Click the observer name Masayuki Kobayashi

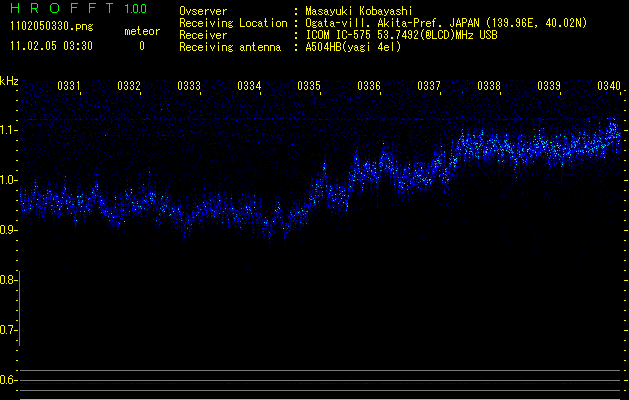[359, 11]
